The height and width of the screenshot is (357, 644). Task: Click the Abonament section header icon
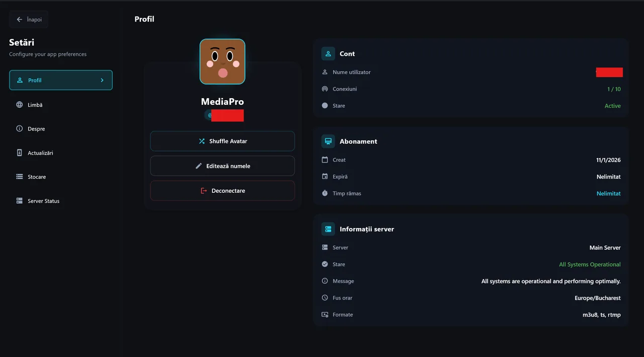click(328, 141)
